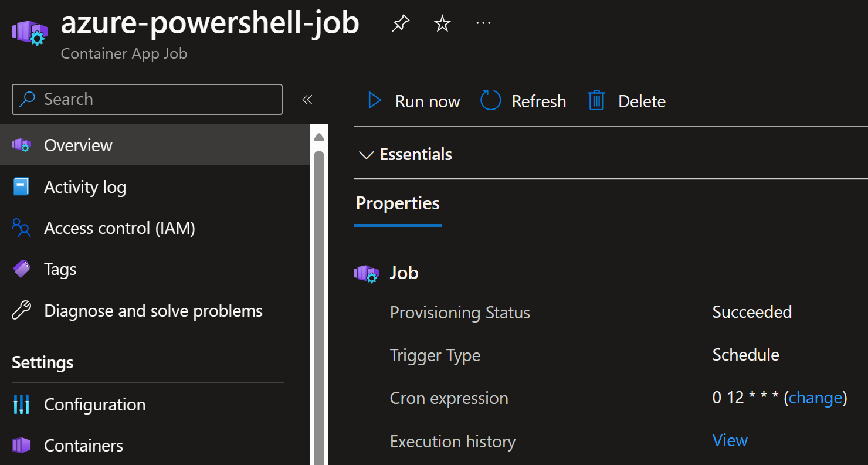Image resolution: width=868 pixels, height=465 pixels.
Task: Click the Container App Job header icon
Action: point(29,32)
